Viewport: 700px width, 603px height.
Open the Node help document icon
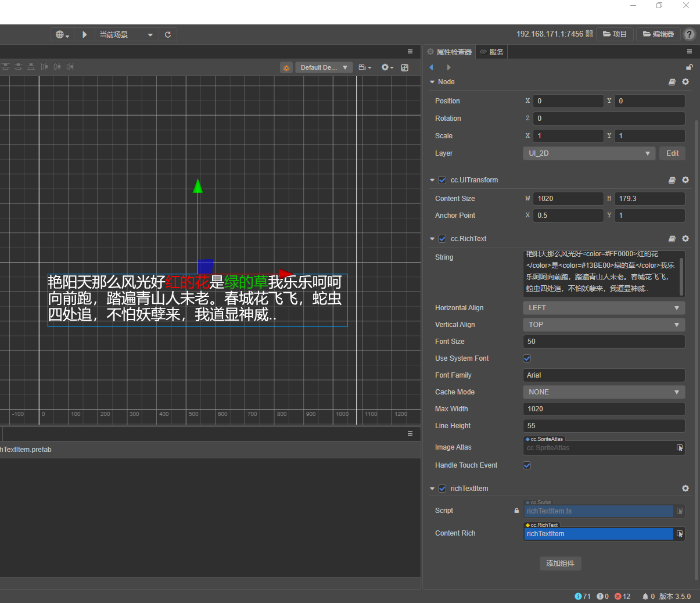(672, 82)
